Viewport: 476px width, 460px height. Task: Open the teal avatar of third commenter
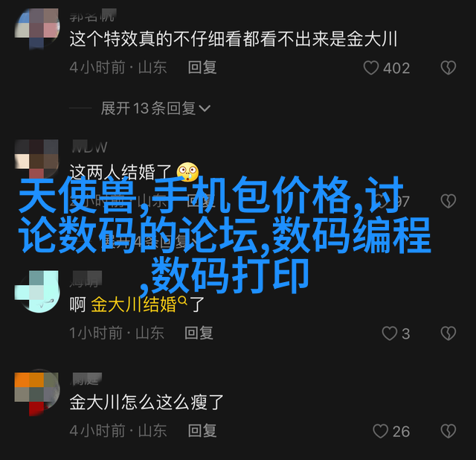[37, 292]
